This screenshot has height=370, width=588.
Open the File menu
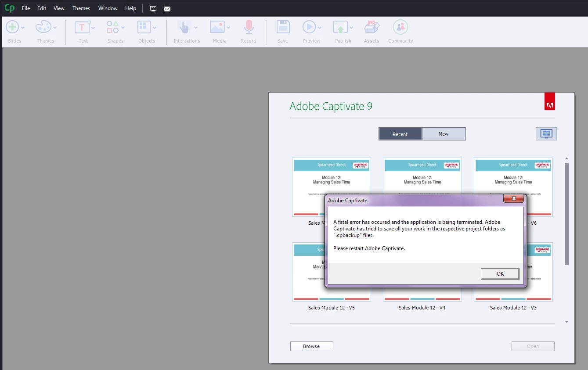pos(26,8)
